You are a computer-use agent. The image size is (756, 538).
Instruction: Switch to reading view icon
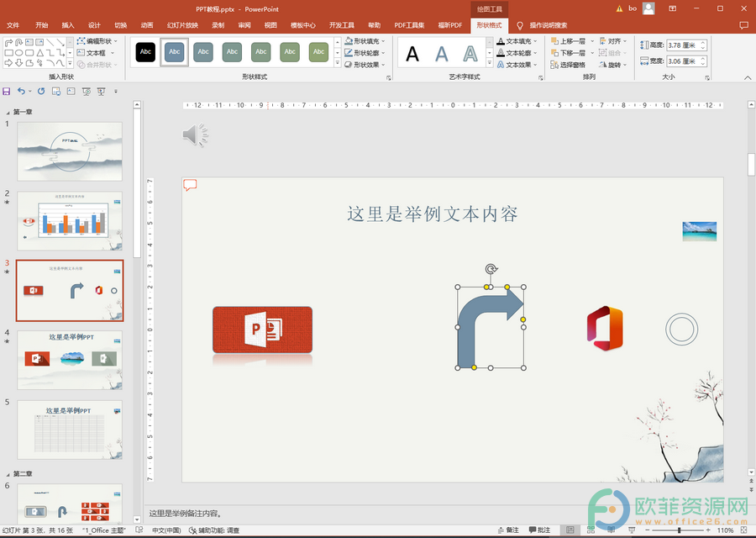(x=611, y=530)
